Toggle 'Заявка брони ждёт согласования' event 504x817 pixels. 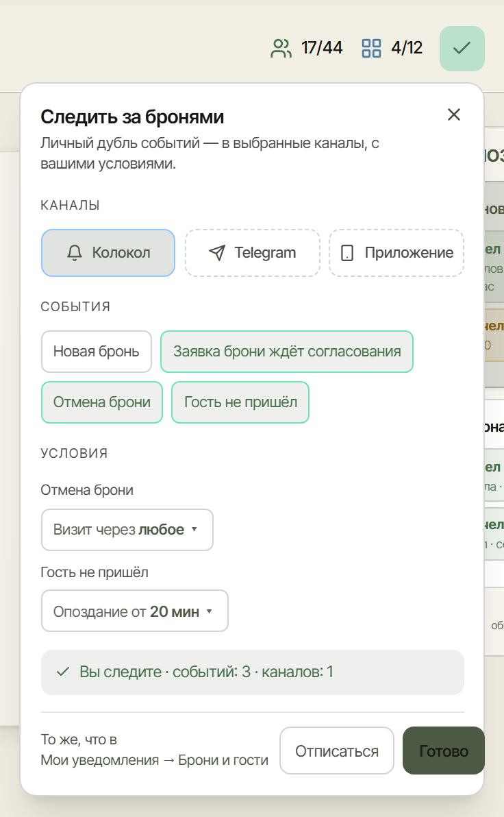coord(287,352)
